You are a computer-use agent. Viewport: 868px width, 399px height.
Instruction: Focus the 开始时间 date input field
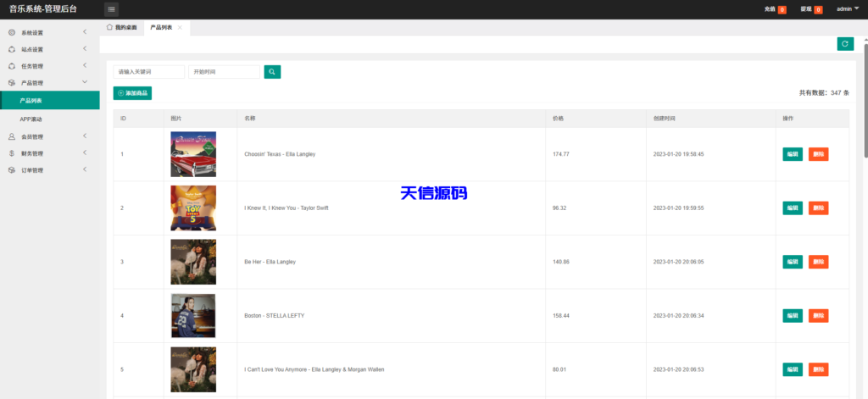tap(224, 72)
